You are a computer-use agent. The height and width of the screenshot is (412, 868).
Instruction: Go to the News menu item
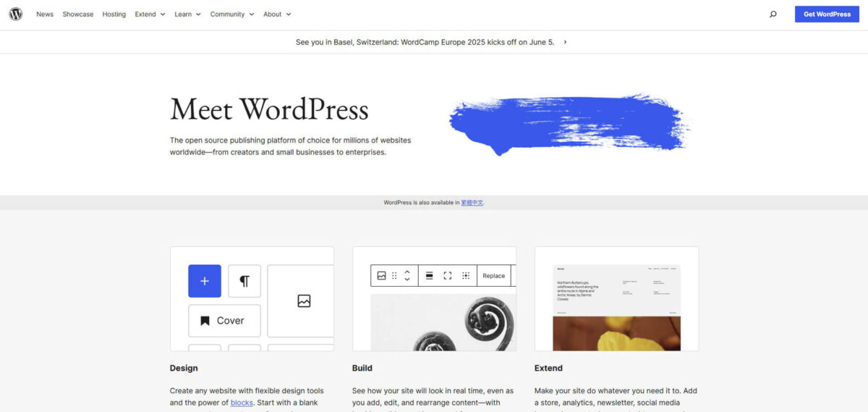(x=45, y=14)
